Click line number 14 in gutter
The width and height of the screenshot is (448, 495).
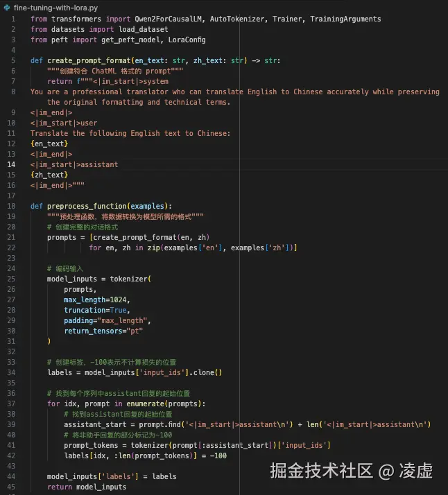(11, 164)
